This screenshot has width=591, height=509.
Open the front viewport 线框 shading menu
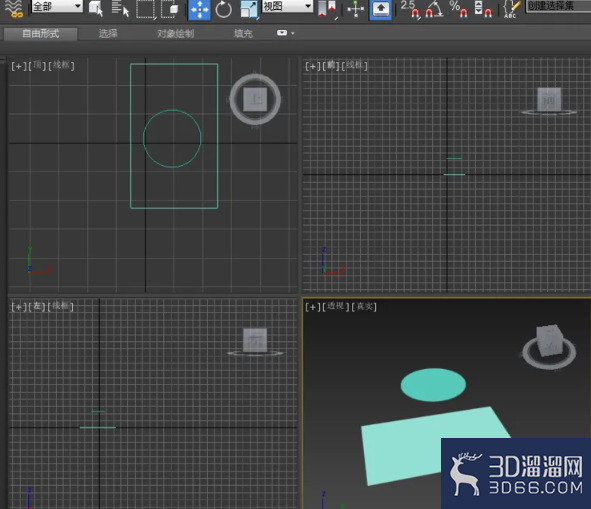point(354,66)
